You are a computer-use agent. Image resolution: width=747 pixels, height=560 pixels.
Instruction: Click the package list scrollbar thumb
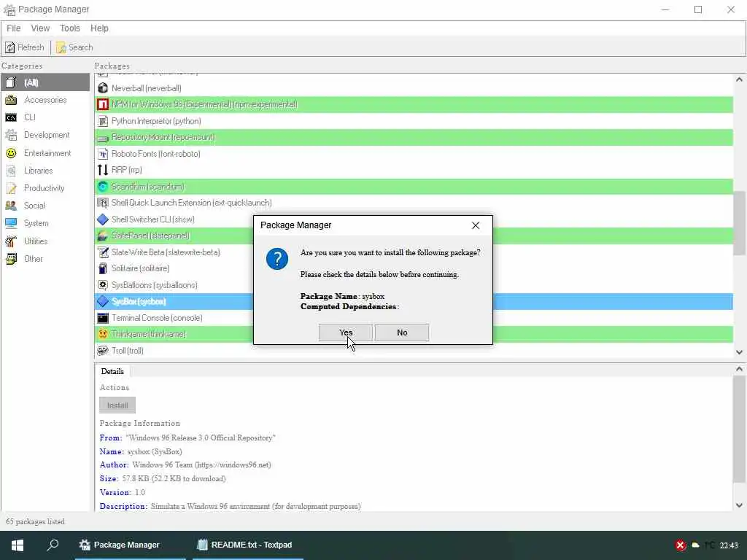pyautogui.click(x=739, y=223)
